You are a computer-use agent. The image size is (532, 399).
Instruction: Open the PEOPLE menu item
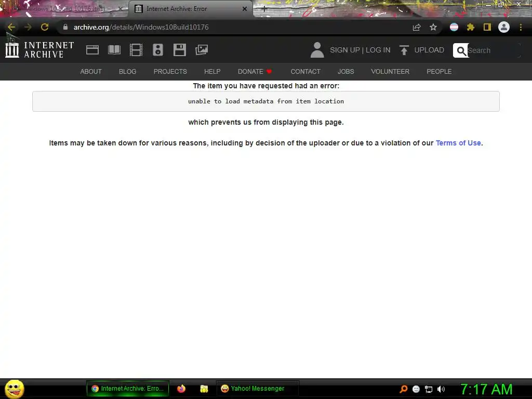[x=439, y=72]
